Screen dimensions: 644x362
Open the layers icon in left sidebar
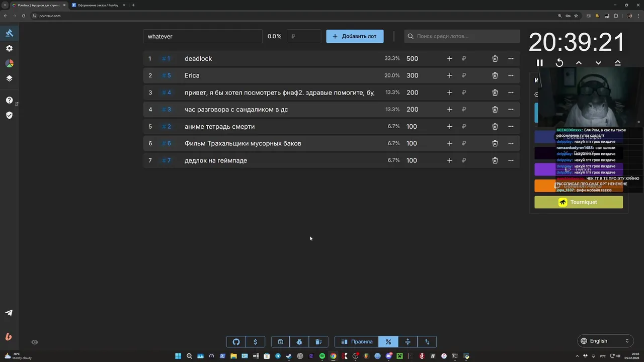click(9, 78)
